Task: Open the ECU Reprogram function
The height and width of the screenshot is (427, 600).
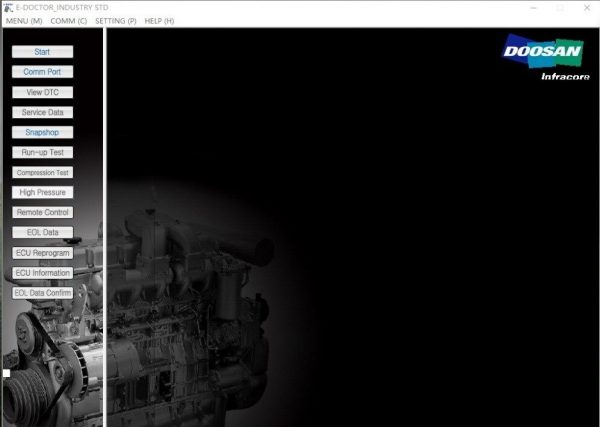Action: pyautogui.click(x=42, y=253)
